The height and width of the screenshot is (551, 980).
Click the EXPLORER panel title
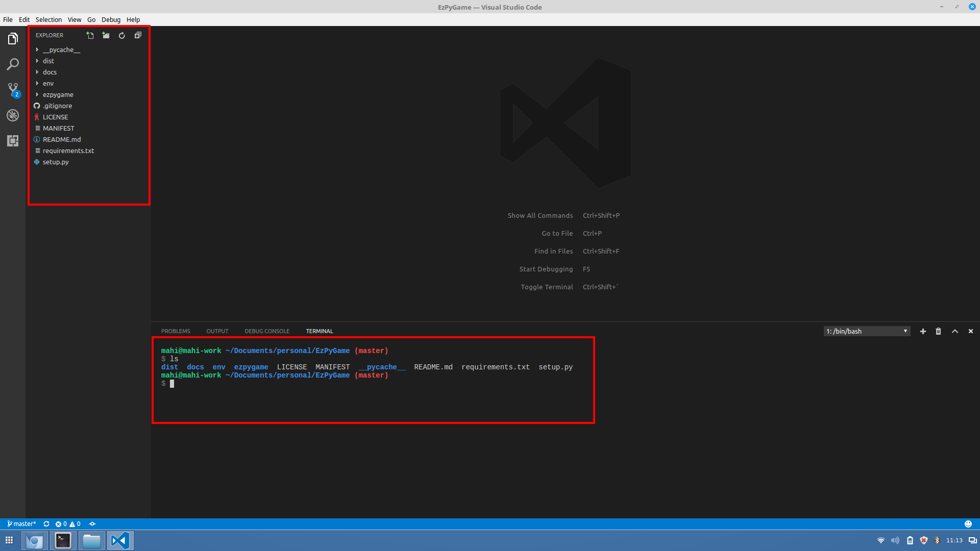point(50,35)
